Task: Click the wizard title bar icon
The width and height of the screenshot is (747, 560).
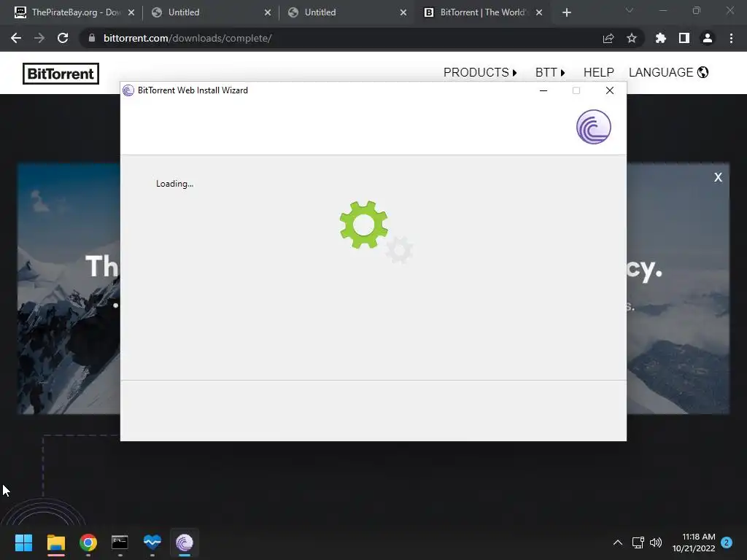Action: (x=128, y=90)
